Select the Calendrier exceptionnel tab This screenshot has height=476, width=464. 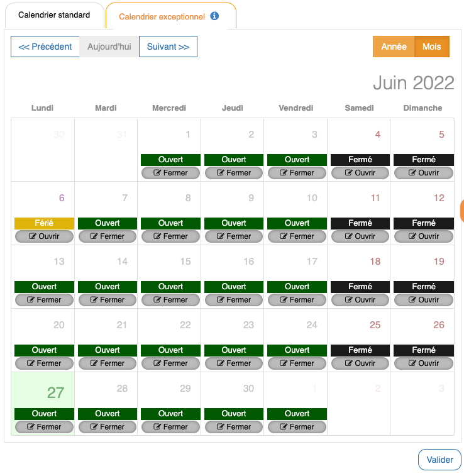coord(162,17)
